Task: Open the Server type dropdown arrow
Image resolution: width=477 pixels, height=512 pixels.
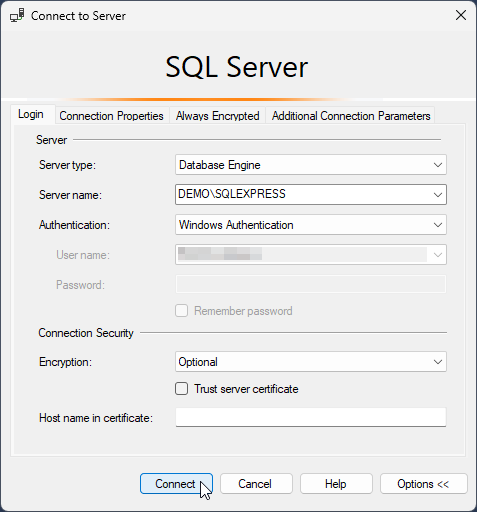Action: click(438, 165)
